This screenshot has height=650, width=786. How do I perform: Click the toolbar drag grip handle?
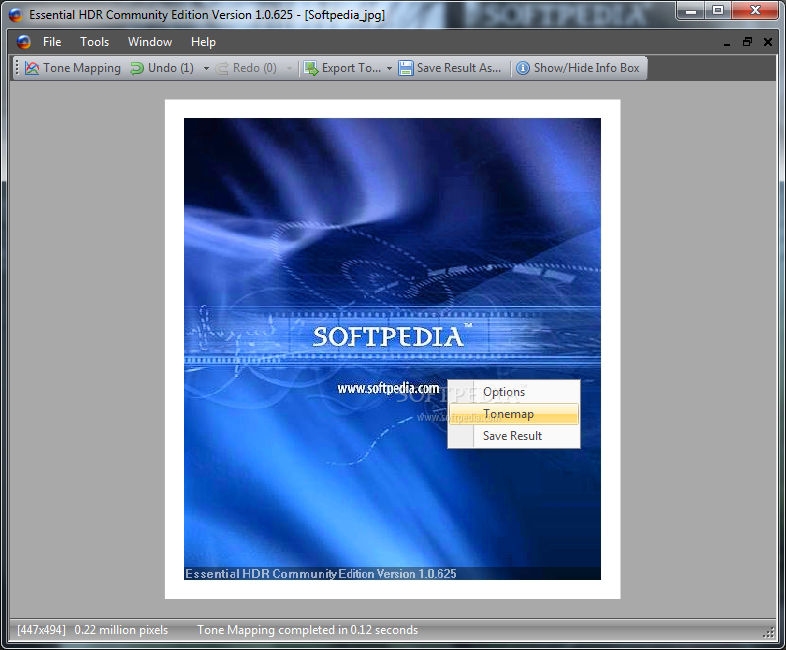[x=17, y=68]
